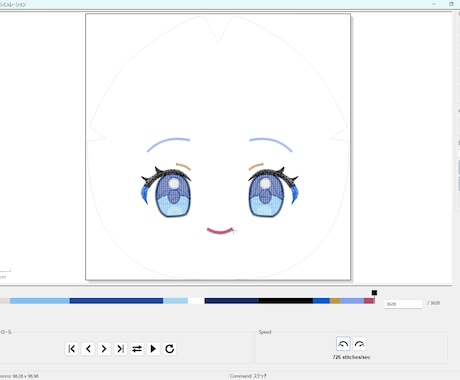Click the Command status text
Viewport: 460px width, 380px height.
[x=248, y=376]
